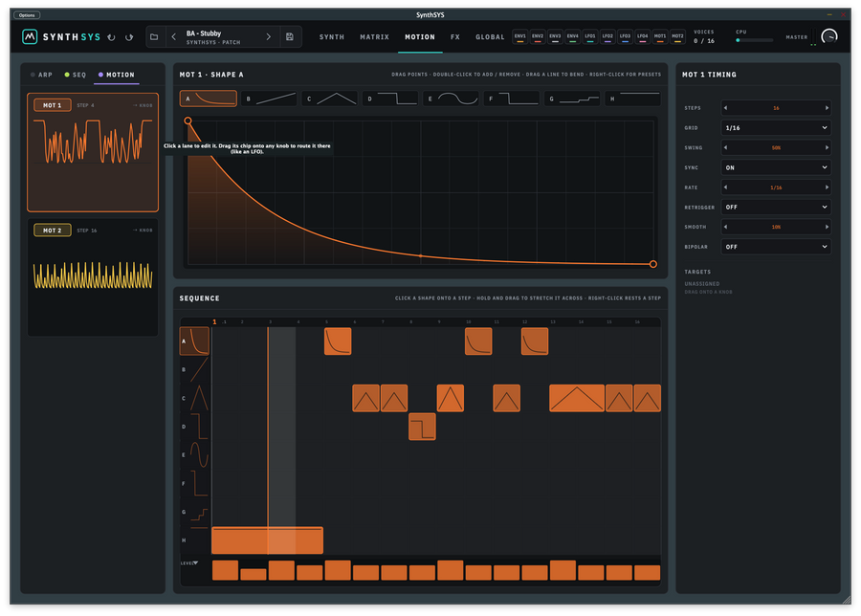Open the RETRIGGER dropdown set to OFF
The width and height of the screenshot is (861, 616).
(x=776, y=207)
